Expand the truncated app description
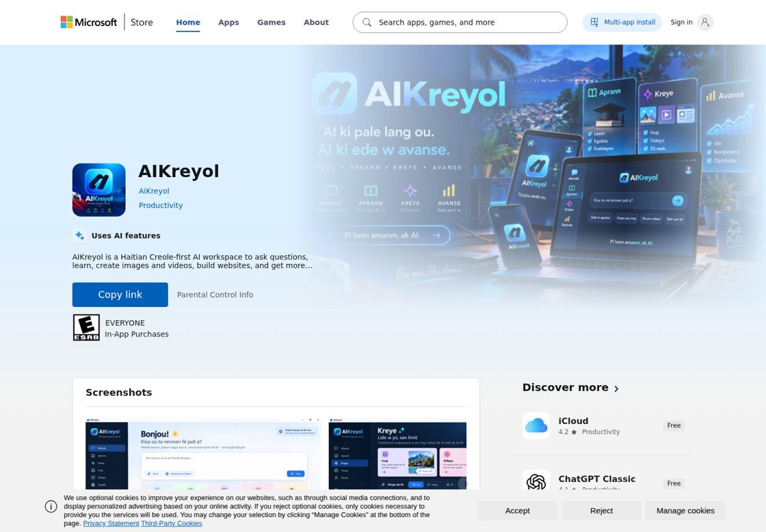Screen dimensions: 766x532 (192, 261)
